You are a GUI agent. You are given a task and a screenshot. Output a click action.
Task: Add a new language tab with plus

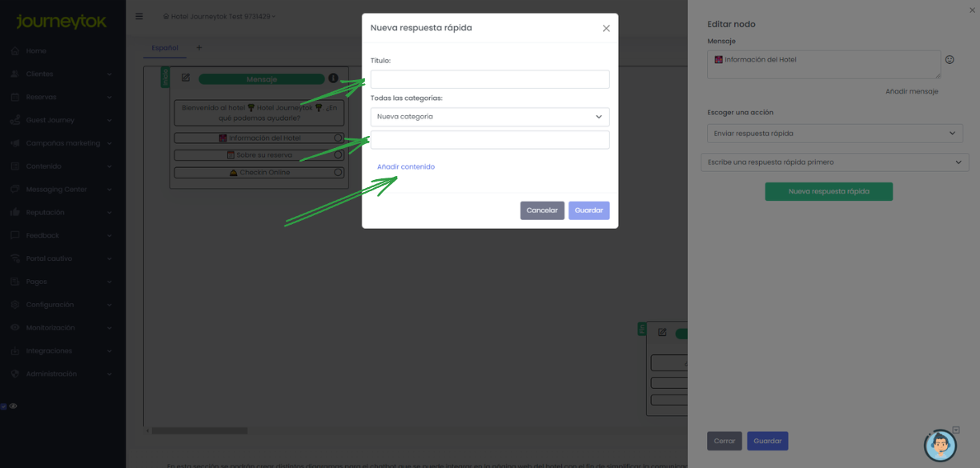click(x=199, y=48)
